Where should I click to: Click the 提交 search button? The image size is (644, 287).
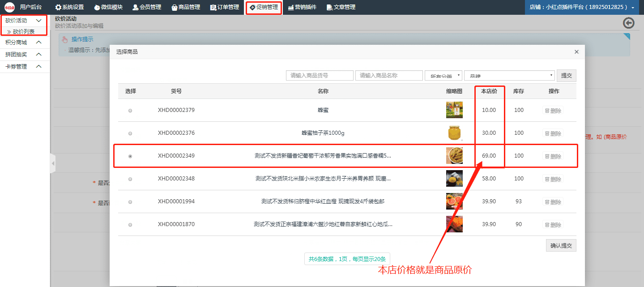[566, 76]
